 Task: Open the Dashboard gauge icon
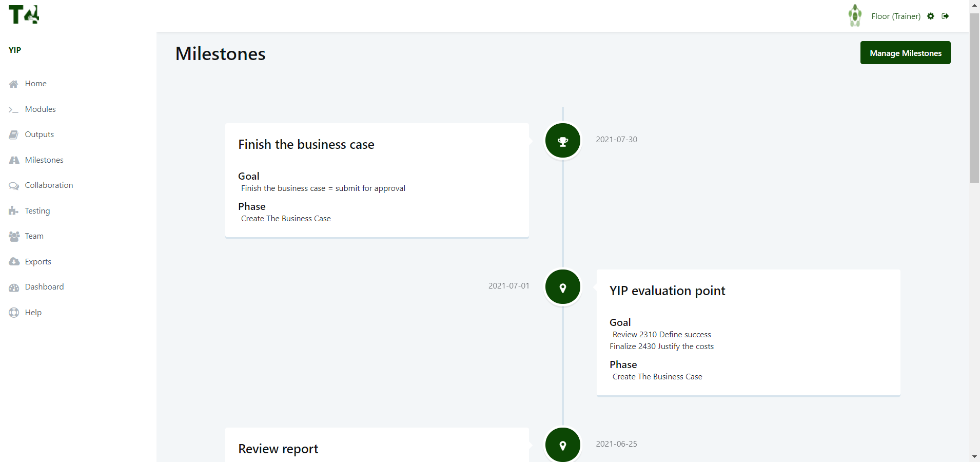(x=14, y=286)
